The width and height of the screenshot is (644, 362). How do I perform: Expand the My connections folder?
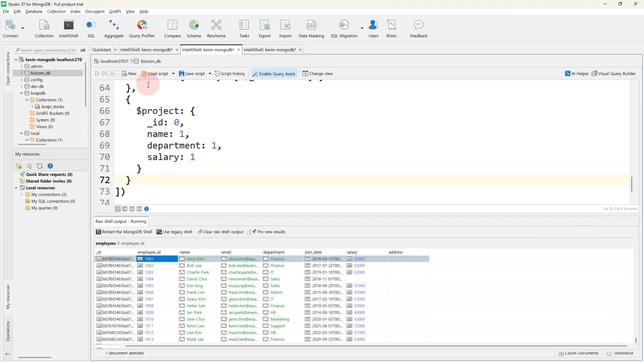21,194
